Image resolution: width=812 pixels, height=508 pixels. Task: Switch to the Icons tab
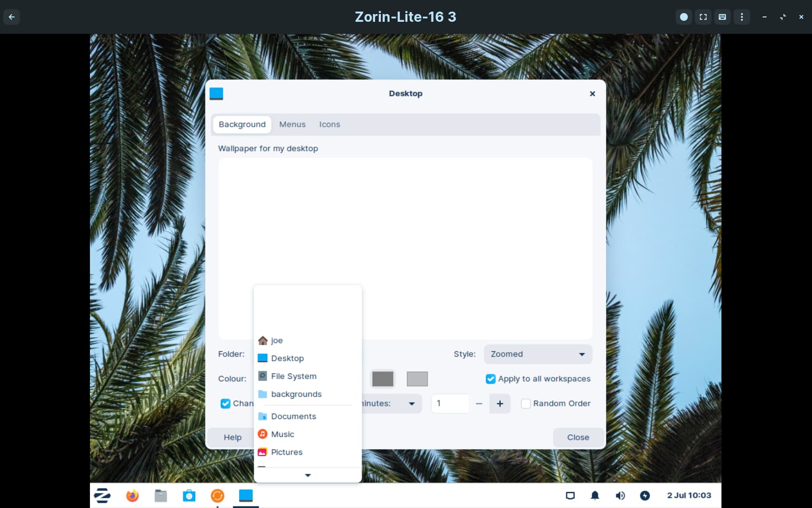(330, 124)
